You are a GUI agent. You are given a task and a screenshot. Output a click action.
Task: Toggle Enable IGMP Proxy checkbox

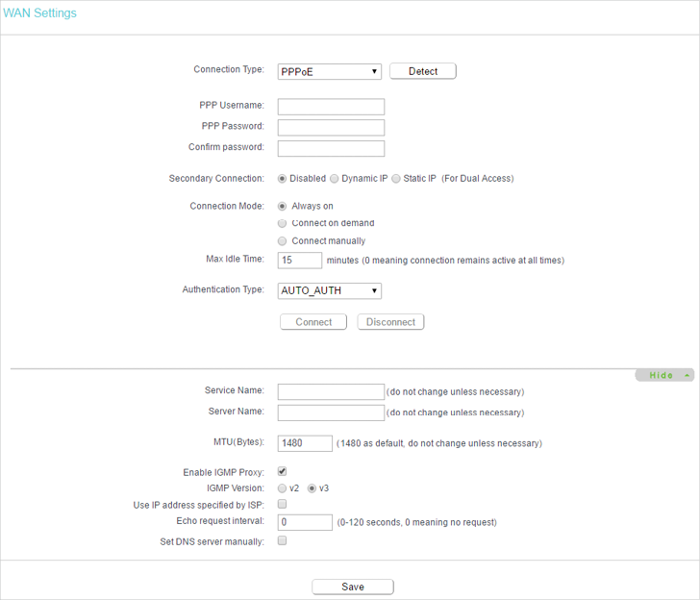pyautogui.click(x=282, y=471)
